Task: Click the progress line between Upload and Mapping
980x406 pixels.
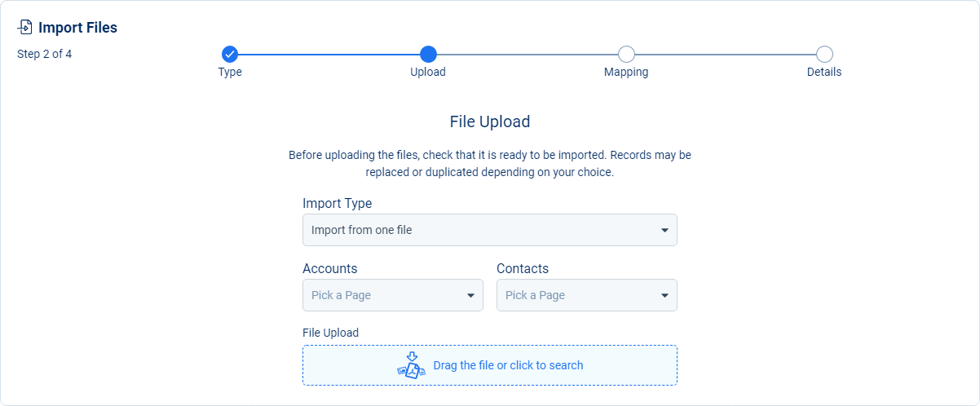Action: [527, 55]
